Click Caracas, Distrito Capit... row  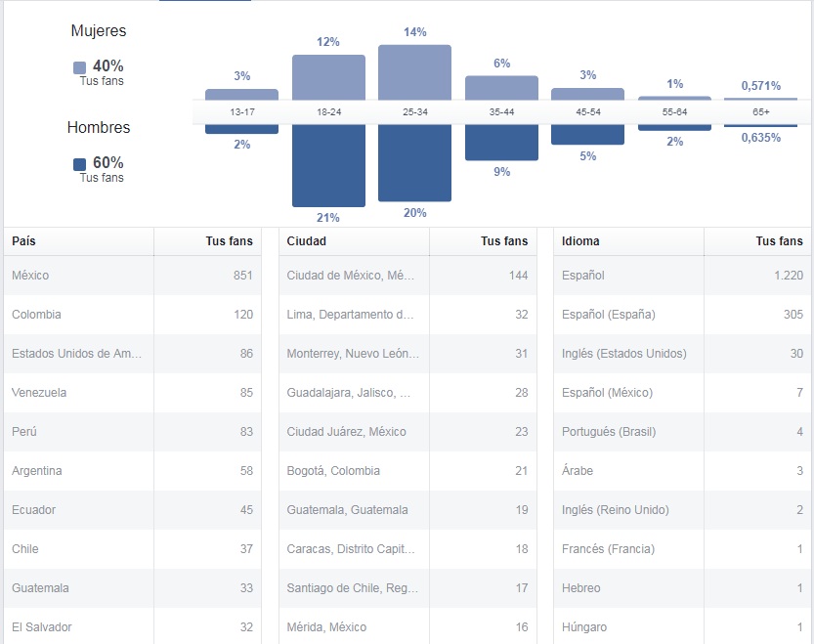pos(407,549)
